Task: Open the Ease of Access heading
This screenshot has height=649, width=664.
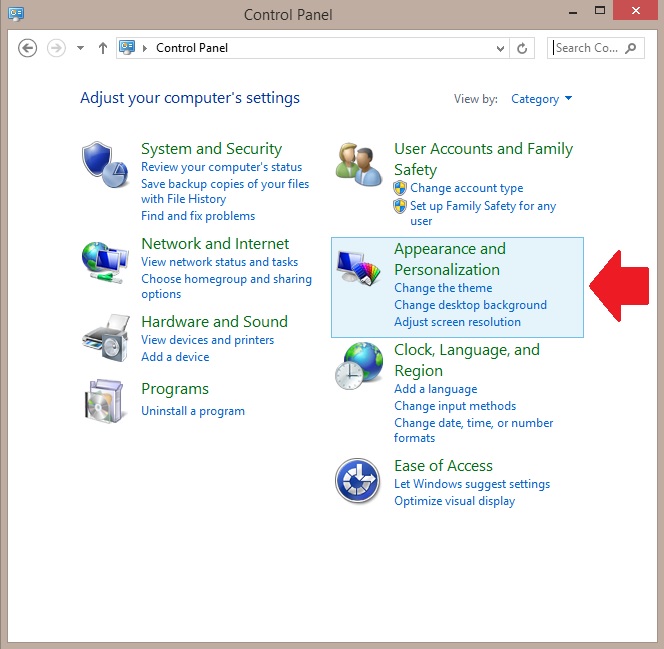Action: point(443,466)
